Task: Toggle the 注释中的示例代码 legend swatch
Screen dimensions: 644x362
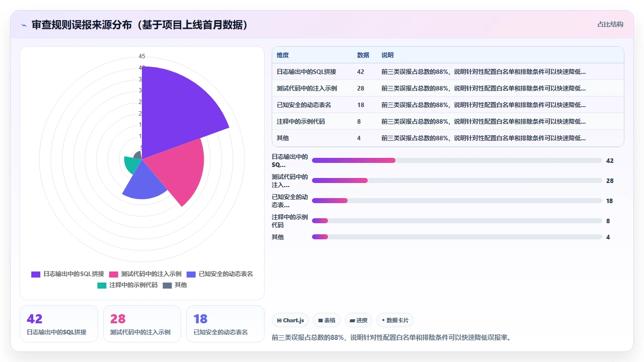Action: (102, 285)
